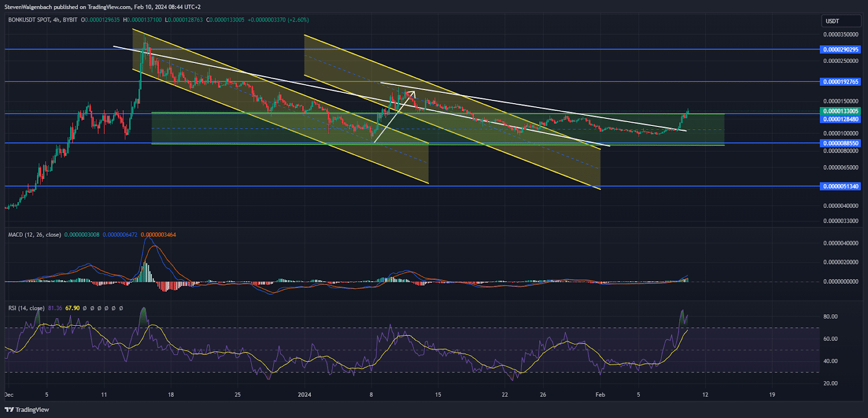Screen dimensions: 868x418
Task: Click the 12 date label on time axis
Action: tap(705, 395)
